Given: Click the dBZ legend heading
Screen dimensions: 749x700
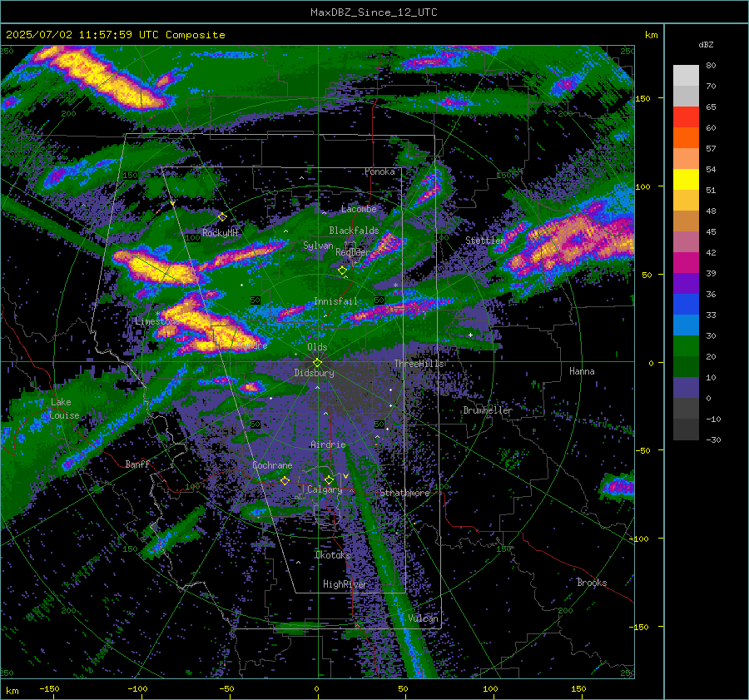Looking at the screenshot, I should tap(706, 44).
